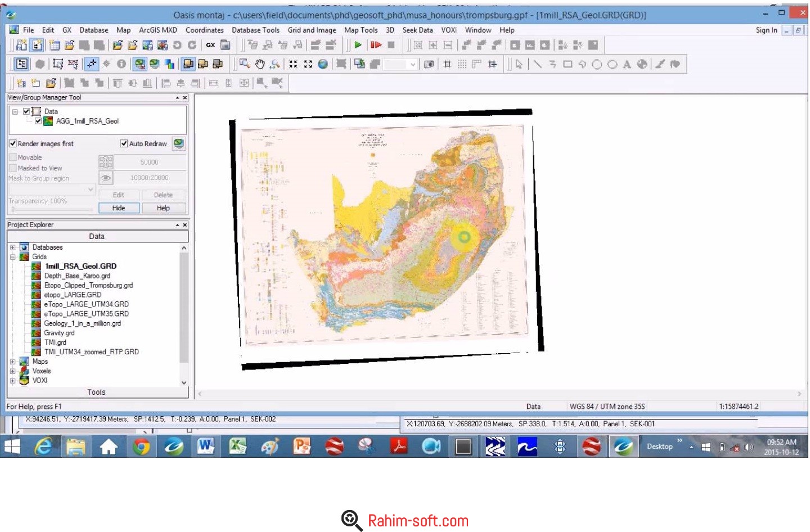Screen dimensions: 810x532
Task: Expand the Databases tree node
Action: [x=12, y=247]
